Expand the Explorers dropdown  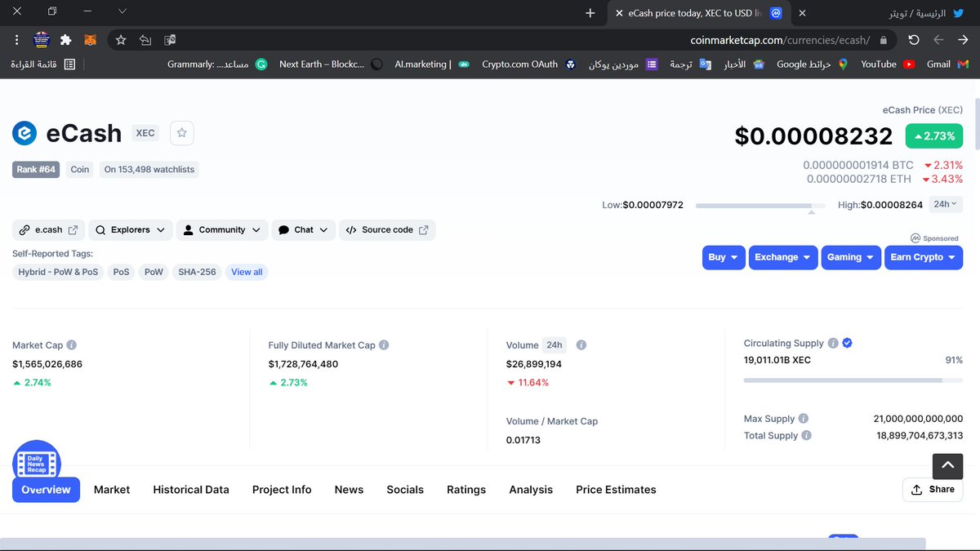coord(131,230)
